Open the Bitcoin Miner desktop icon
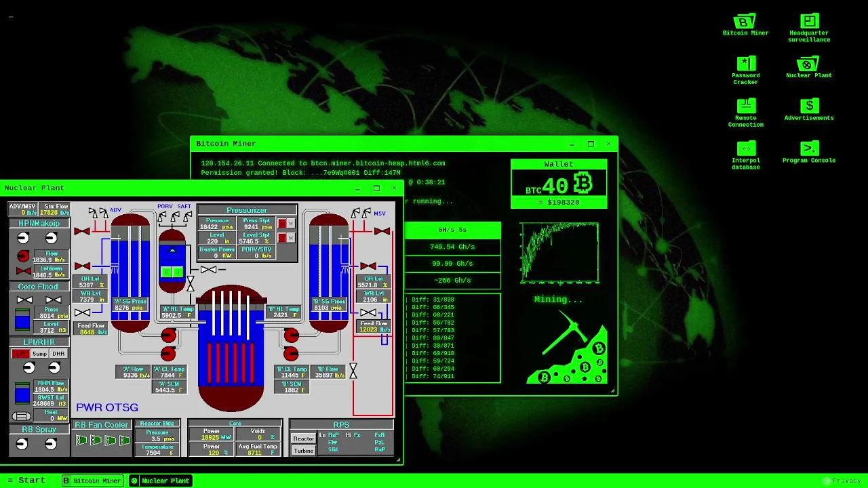The width and height of the screenshot is (868, 488). 745,24
